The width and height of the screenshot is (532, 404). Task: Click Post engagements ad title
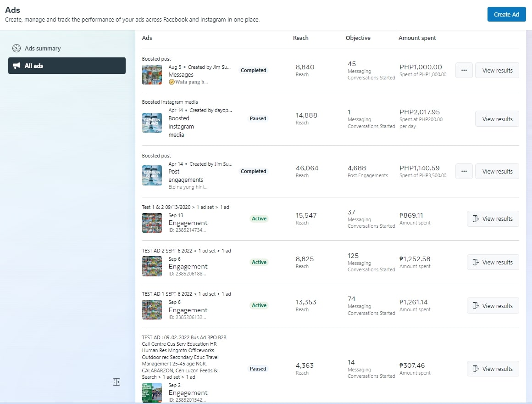click(x=186, y=175)
